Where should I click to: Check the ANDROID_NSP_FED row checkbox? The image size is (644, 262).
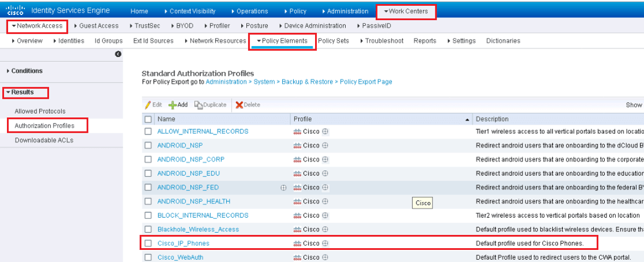coord(148,188)
